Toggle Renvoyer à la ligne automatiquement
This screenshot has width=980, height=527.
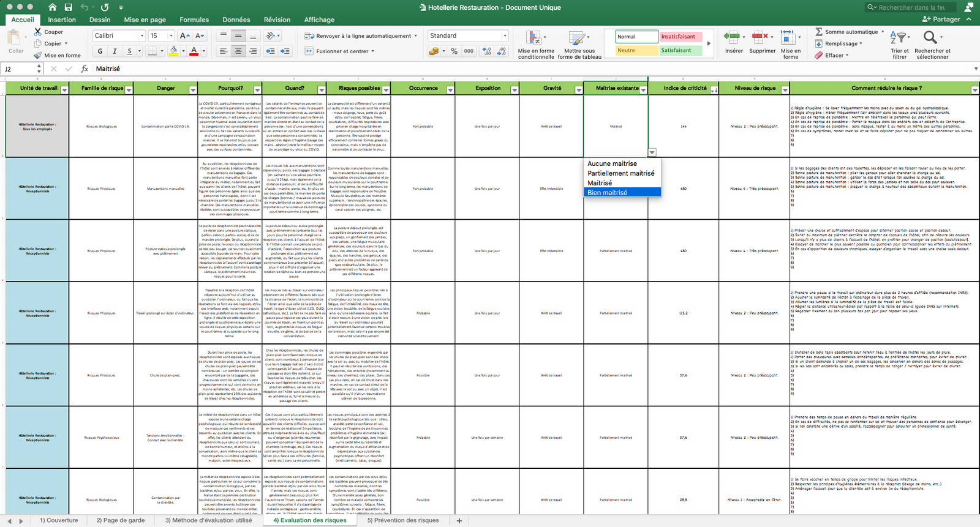pos(361,36)
